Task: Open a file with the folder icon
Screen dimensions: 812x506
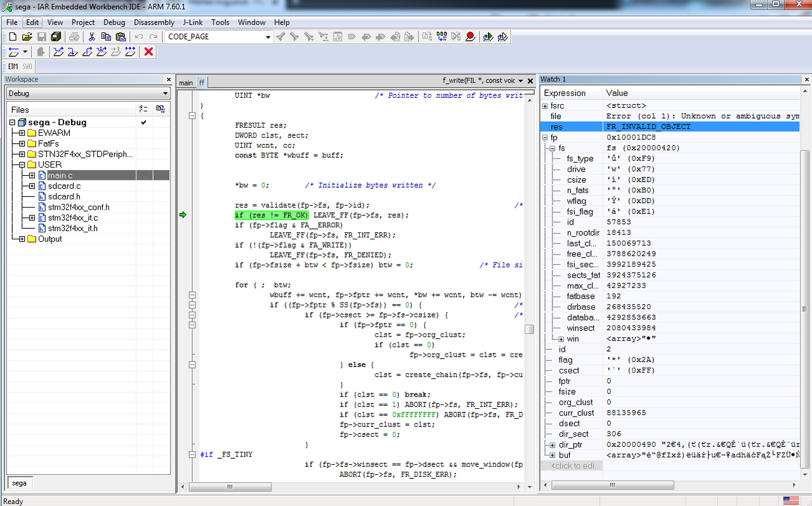Action: click(27, 37)
